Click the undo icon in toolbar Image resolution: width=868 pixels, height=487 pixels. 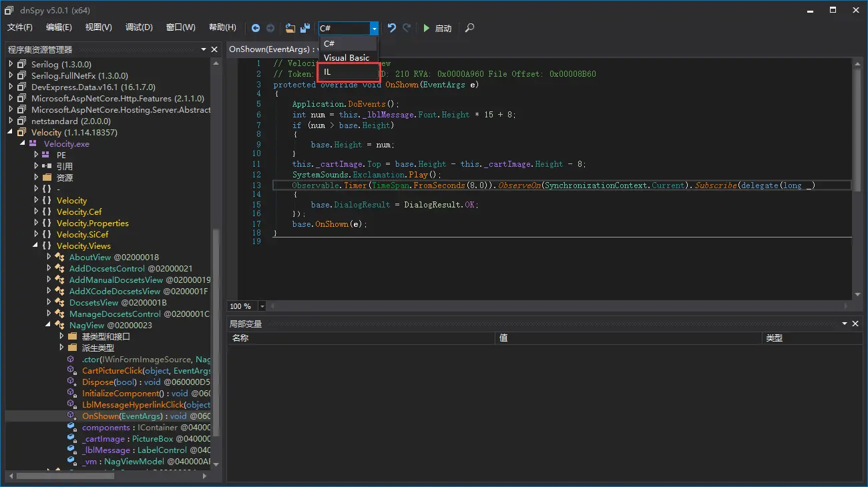click(x=392, y=28)
